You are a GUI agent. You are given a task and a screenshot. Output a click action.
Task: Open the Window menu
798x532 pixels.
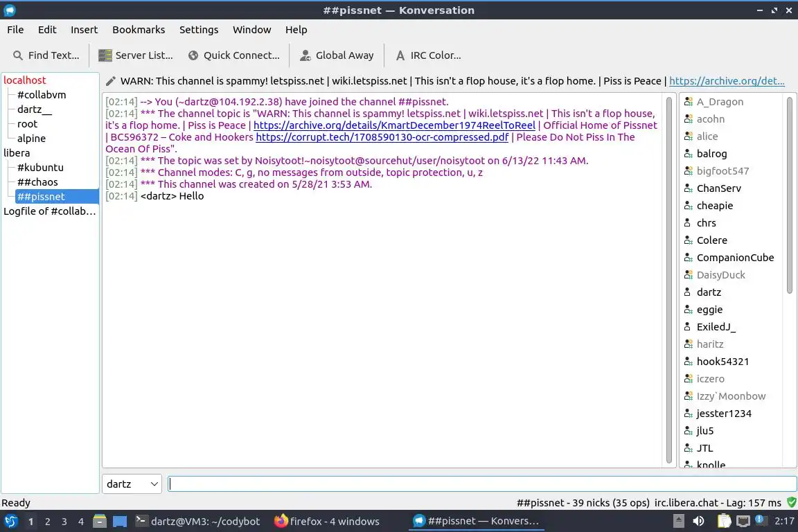[x=251, y=30]
